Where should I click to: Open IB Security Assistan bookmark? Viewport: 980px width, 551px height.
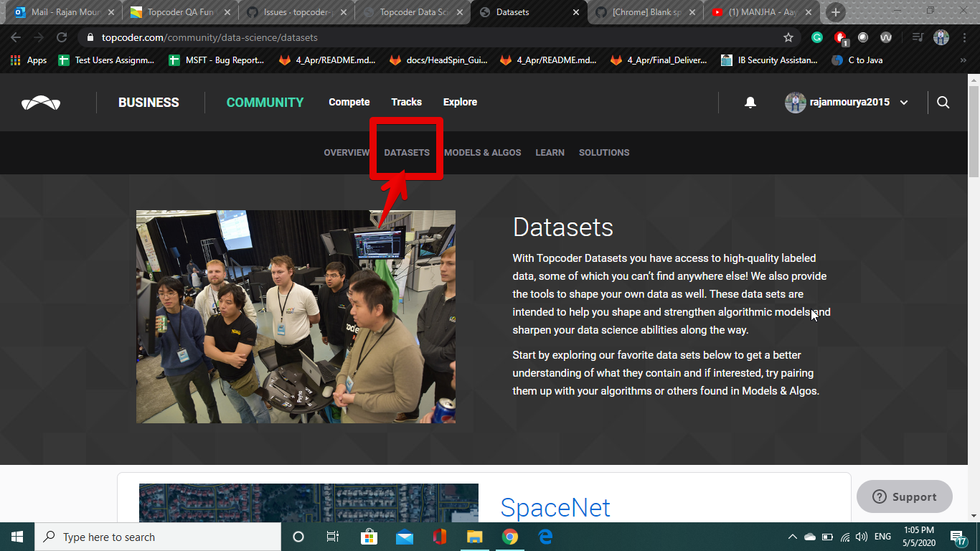pos(769,60)
